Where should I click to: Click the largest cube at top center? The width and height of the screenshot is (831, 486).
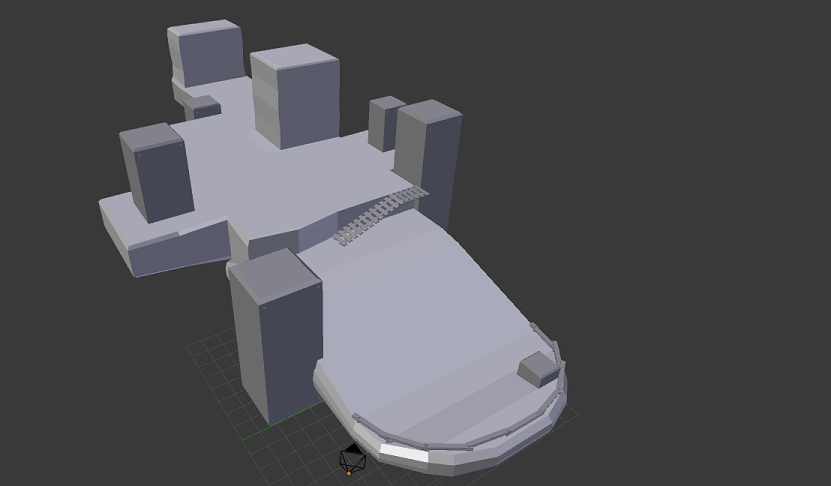pyautogui.click(x=295, y=98)
